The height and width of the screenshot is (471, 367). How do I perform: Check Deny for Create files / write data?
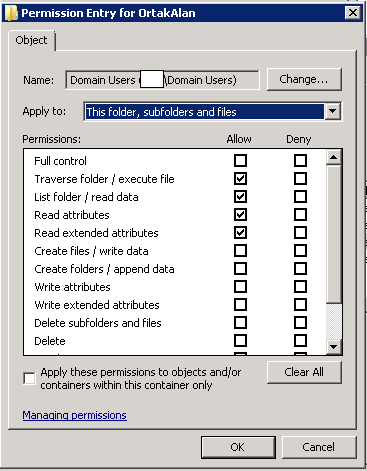300,251
